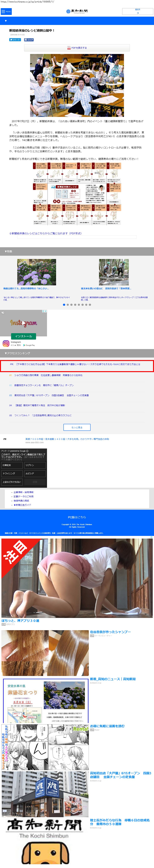Open the PR 実績7000件超 ad link
This screenshot has width=154, height=868.
(x=67, y=439)
